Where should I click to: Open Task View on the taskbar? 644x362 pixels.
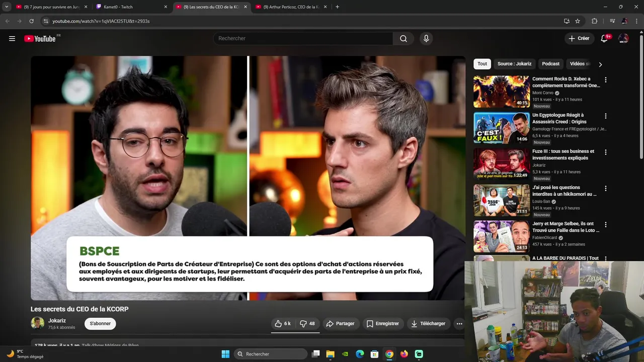coord(316,354)
